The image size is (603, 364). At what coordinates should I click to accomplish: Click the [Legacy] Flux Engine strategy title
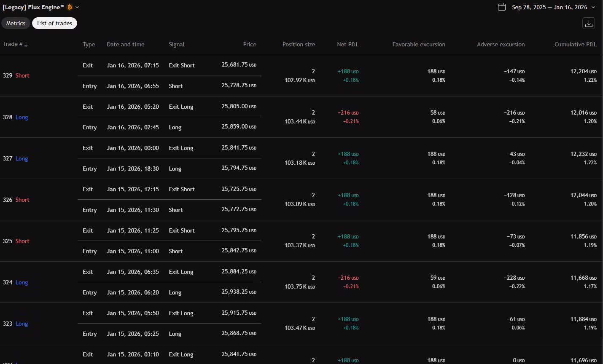[x=33, y=7]
